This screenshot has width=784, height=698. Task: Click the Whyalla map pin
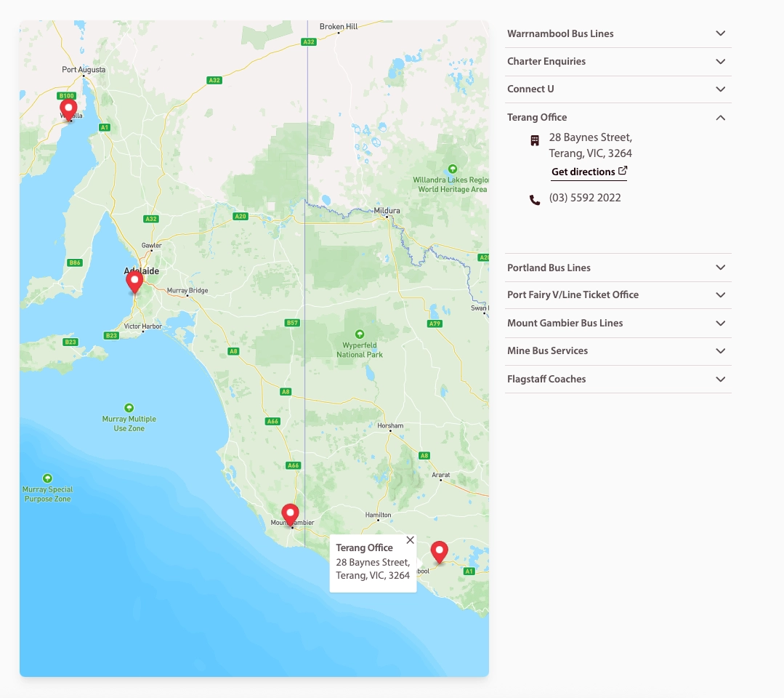(68, 108)
